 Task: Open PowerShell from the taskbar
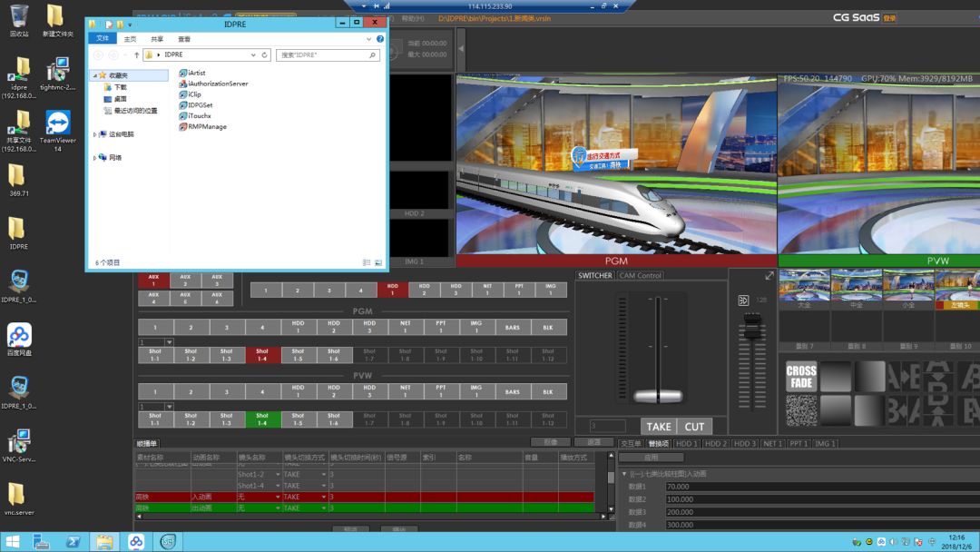(73, 542)
